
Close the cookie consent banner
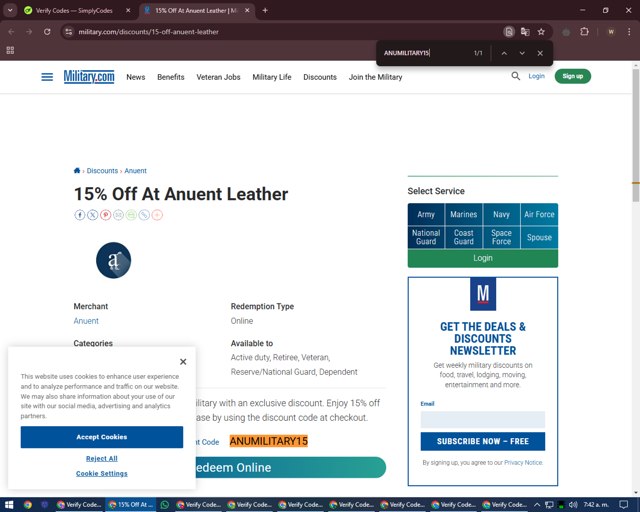coord(183,362)
